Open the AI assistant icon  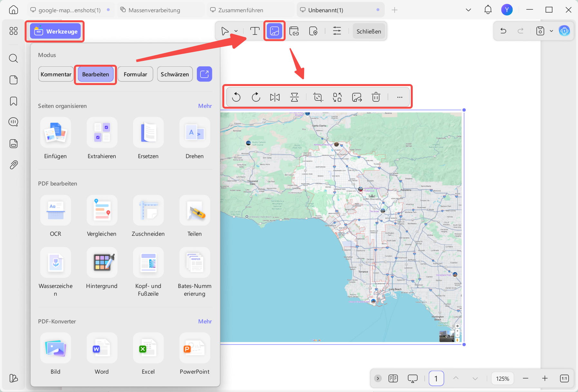click(564, 31)
